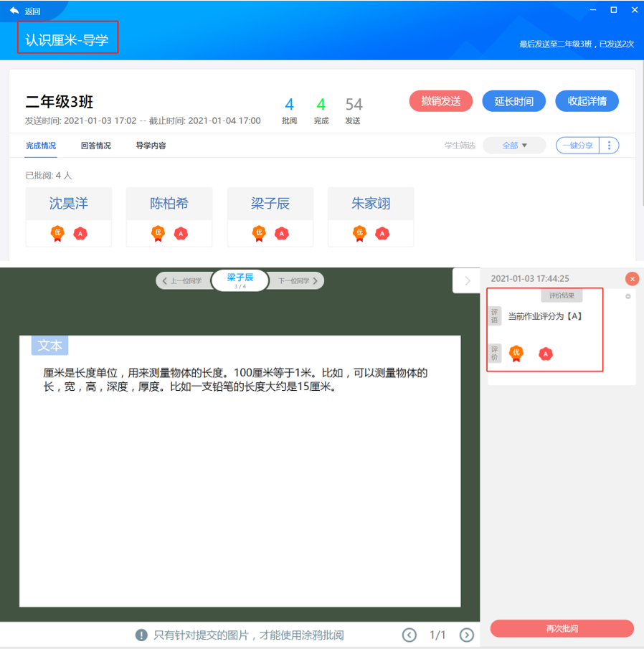Click 优 badge under 梁子辰 card
Screen dimensions: 644x649
tap(259, 234)
